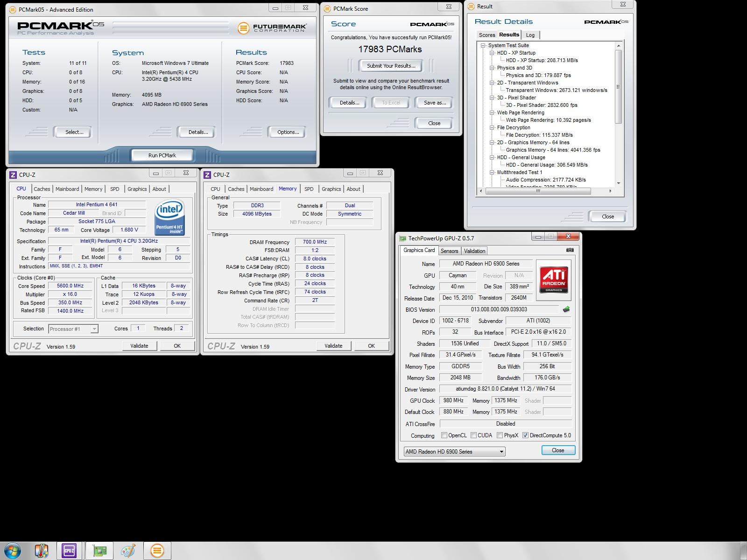747x560 pixels.
Task: Open SPD tab in CPU-Z memory window
Action: (x=309, y=189)
